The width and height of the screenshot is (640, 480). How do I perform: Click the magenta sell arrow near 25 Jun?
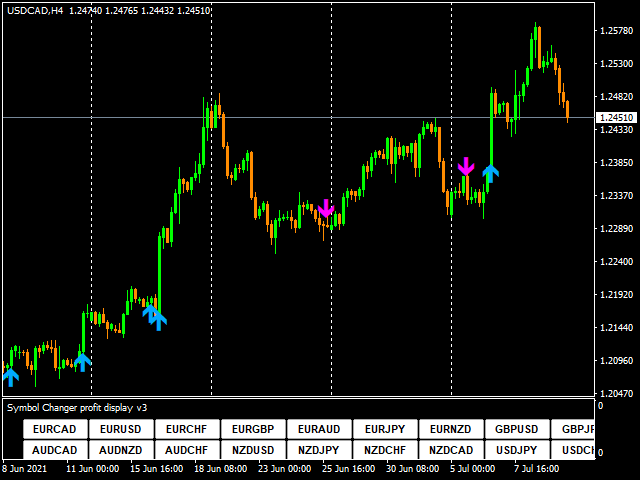325,209
